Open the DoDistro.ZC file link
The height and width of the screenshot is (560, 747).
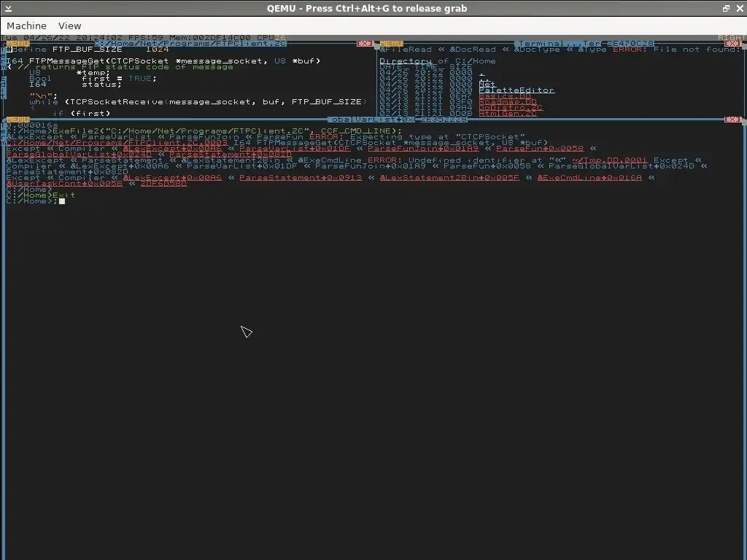click(511, 108)
